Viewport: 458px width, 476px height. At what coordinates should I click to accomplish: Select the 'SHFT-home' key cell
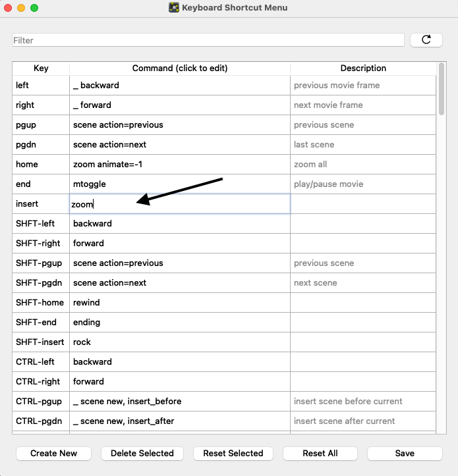point(41,302)
